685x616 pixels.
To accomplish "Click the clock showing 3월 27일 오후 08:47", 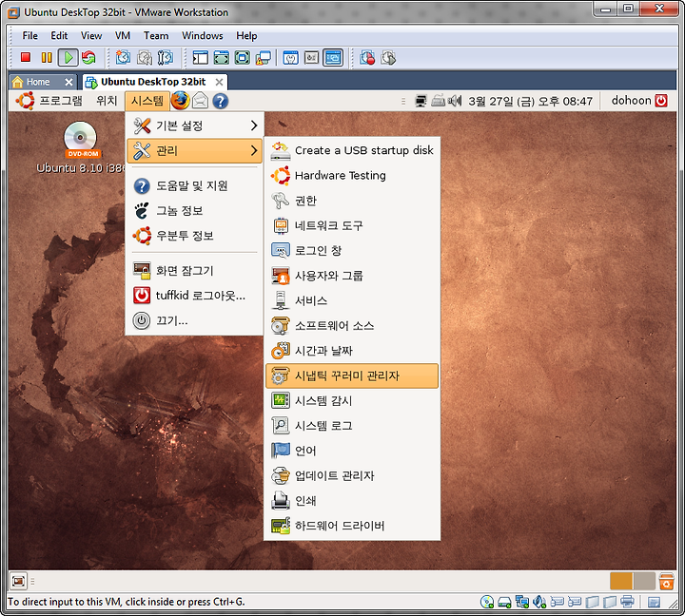I will (530, 102).
